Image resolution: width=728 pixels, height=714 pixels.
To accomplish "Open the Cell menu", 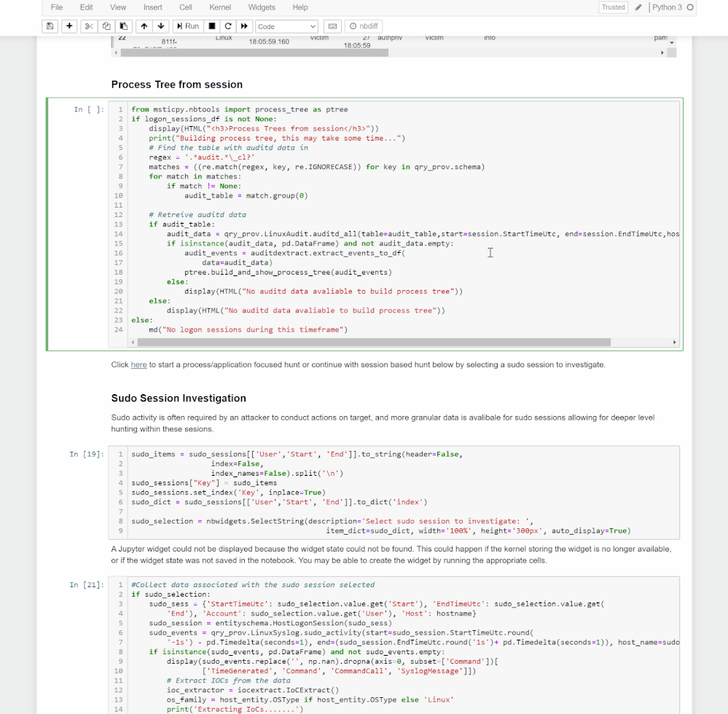I will tap(186, 7).
